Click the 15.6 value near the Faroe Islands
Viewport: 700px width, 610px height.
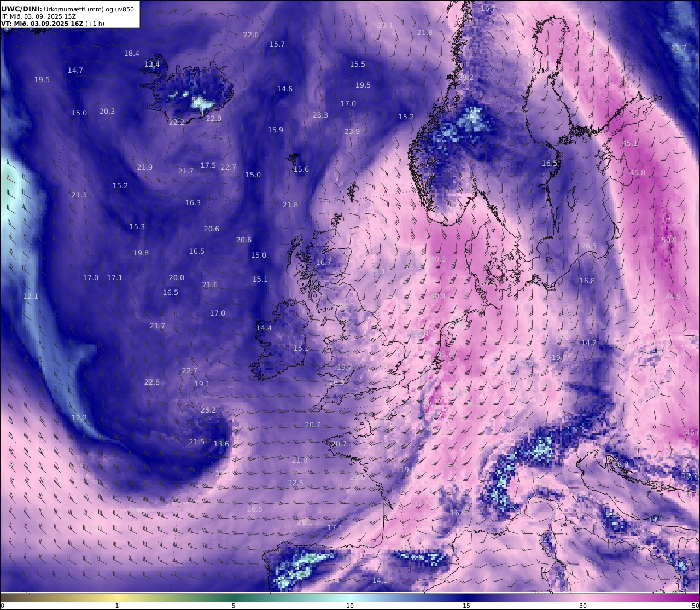pyautogui.click(x=301, y=170)
